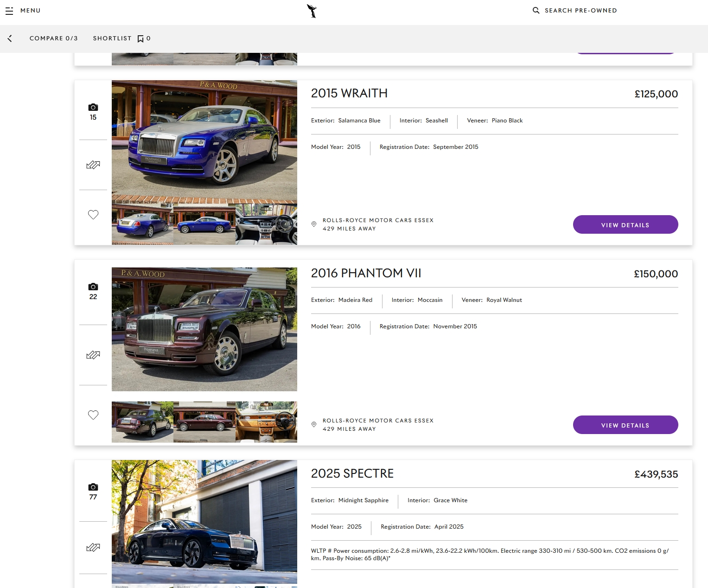This screenshot has width=708, height=588.
Task: Click Veneer Royal Walnut text
Action: click(492, 300)
